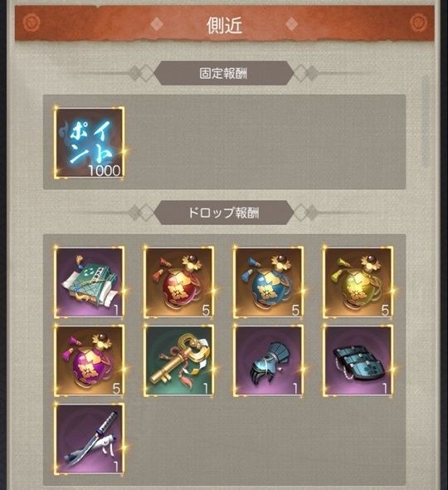The image size is (448, 490).
Task: Click the 側近 title banner
Action: coord(225,24)
